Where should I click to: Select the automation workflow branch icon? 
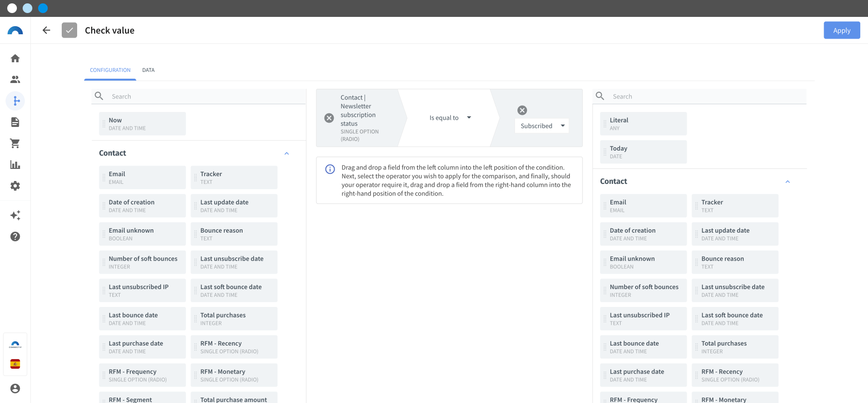coord(15,101)
